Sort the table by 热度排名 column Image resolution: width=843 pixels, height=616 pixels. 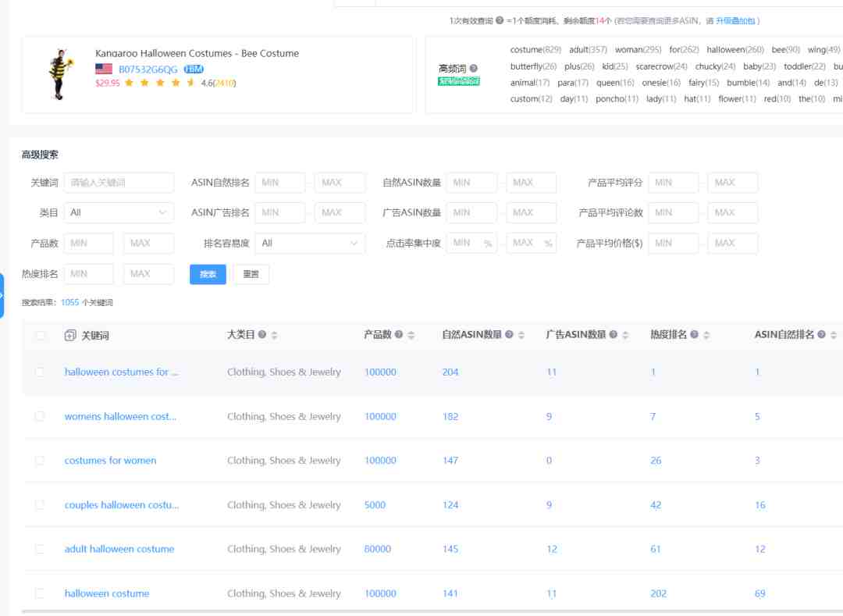(x=706, y=335)
